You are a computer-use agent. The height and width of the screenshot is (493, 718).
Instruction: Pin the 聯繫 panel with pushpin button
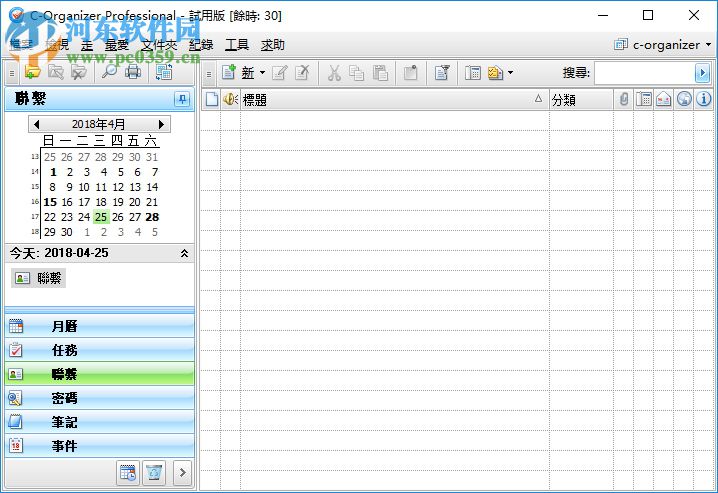[x=182, y=99]
